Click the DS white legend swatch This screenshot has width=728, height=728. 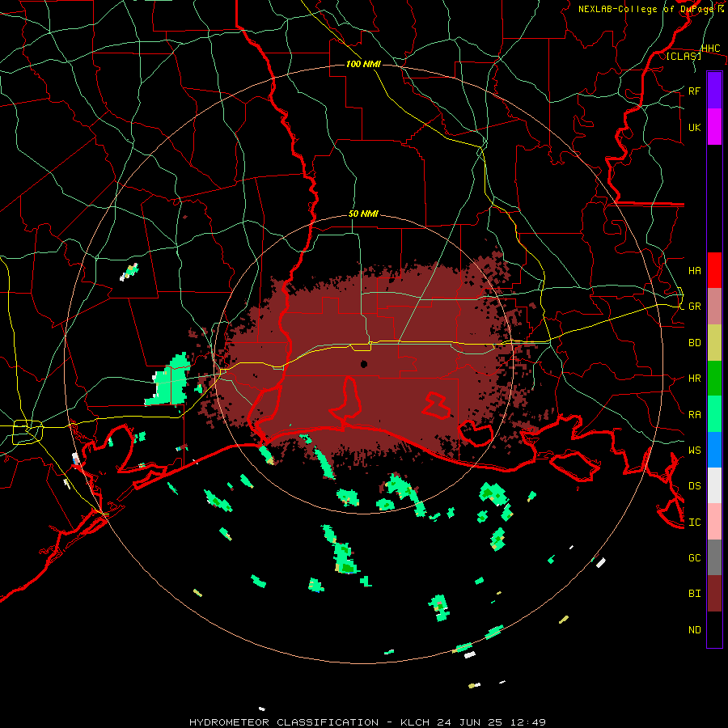point(714,485)
